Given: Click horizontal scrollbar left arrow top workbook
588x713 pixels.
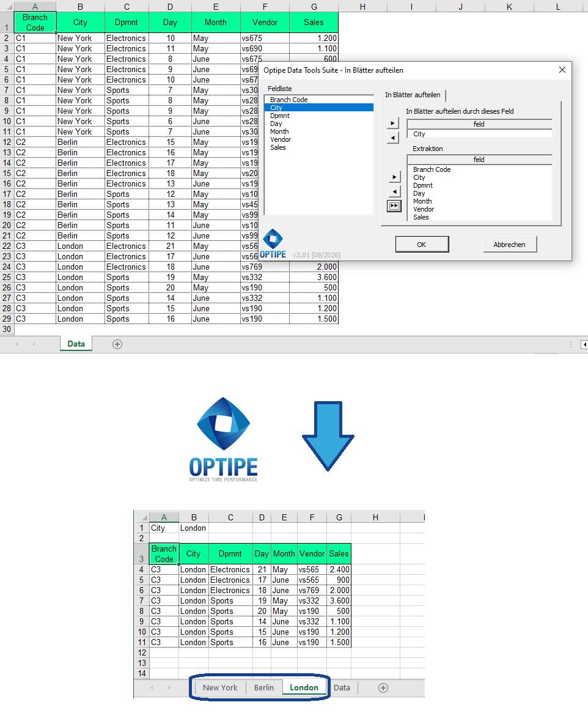Looking at the screenshot, I should coord(584,344).
